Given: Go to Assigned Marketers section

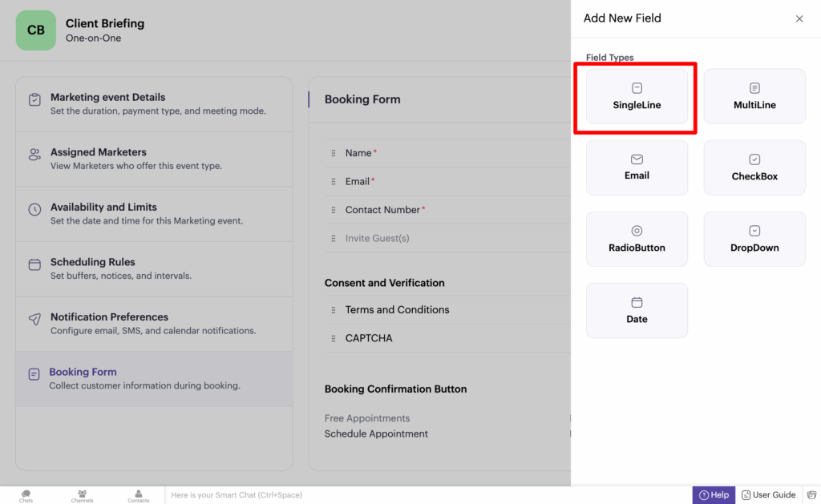Looking at the screenshot, I should click(154, 159).
